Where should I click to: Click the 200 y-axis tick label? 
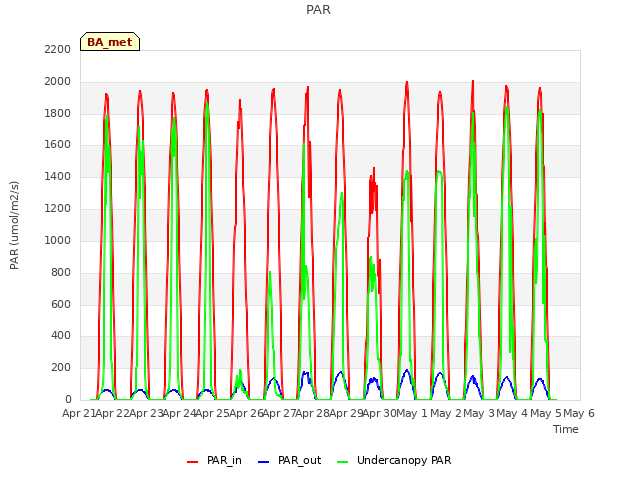pos(61,368)
